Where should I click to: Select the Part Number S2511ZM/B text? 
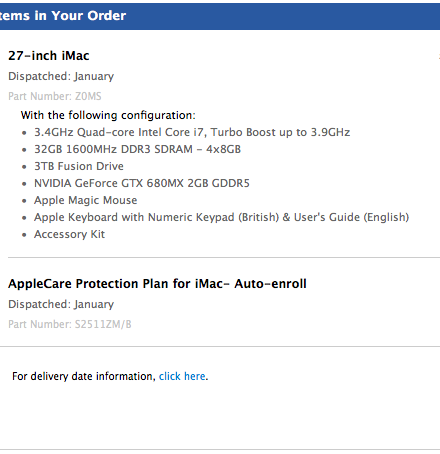click(x=70, y=324)
